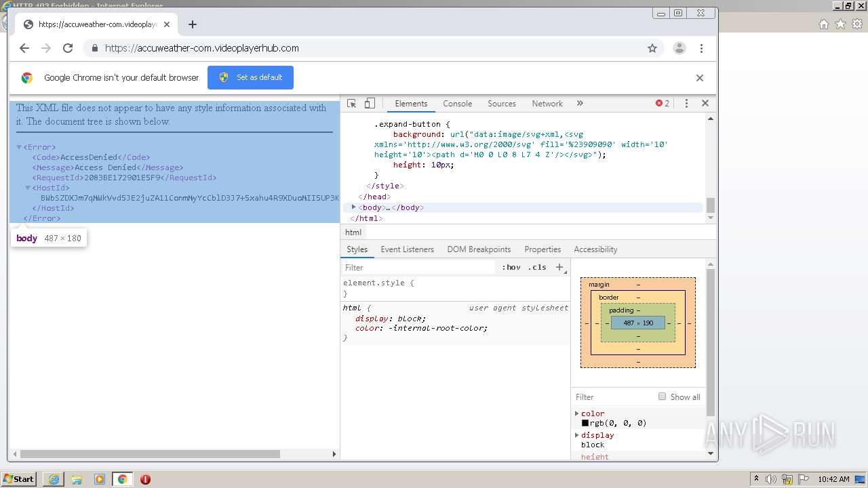Image resolution: width=868 pixels, height=488 pixels.
Task: Click the black rgb(0, 0, 0) swatch
Action: click(x=585, y=423)
